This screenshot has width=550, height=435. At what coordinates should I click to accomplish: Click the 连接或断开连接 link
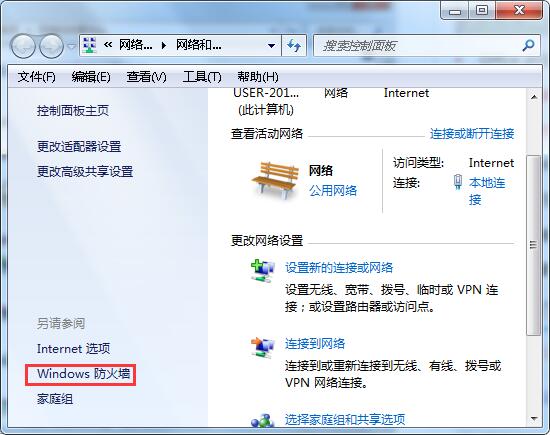(x=472, y=133)
